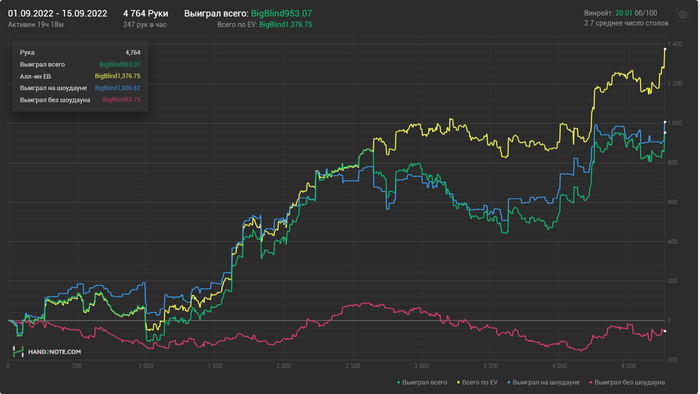Click the x-axis label 2 500
Image resolution: width=700 pixels, height=394 pixels.
[x=353, y=366]
